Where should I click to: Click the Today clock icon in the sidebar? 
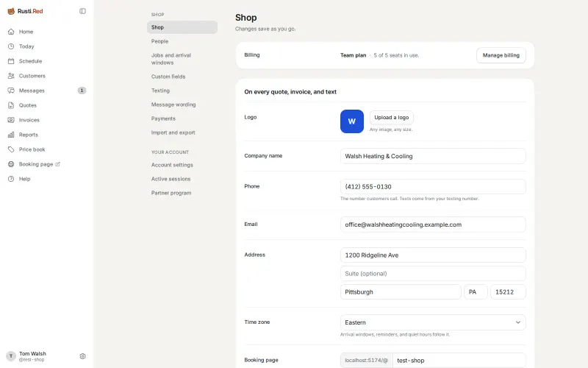point(11,46)
